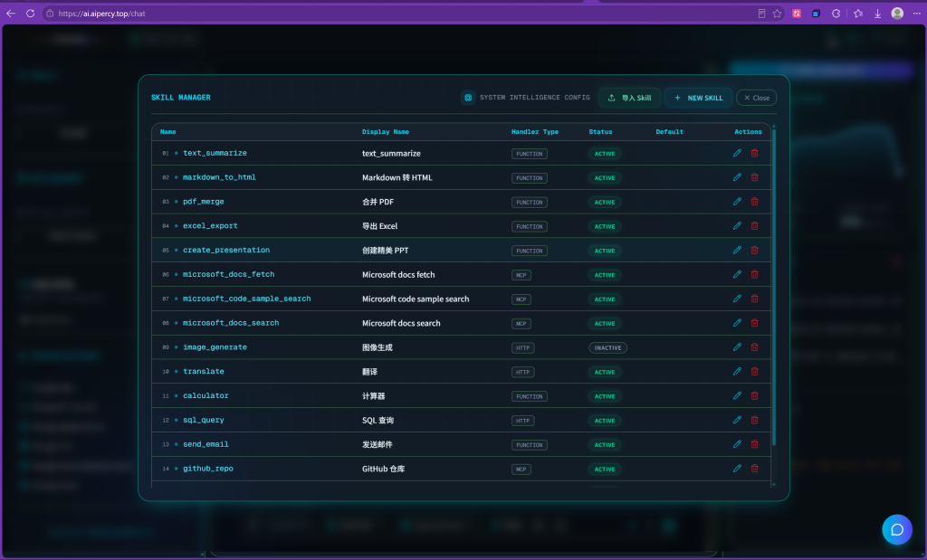Bookmark this page with the star icon
This screenshot has width=927, height=560.
pos(777,14)
